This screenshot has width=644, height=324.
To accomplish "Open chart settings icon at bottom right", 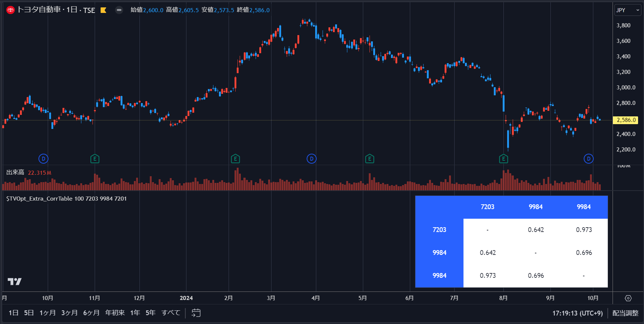I will coord(628,298).
